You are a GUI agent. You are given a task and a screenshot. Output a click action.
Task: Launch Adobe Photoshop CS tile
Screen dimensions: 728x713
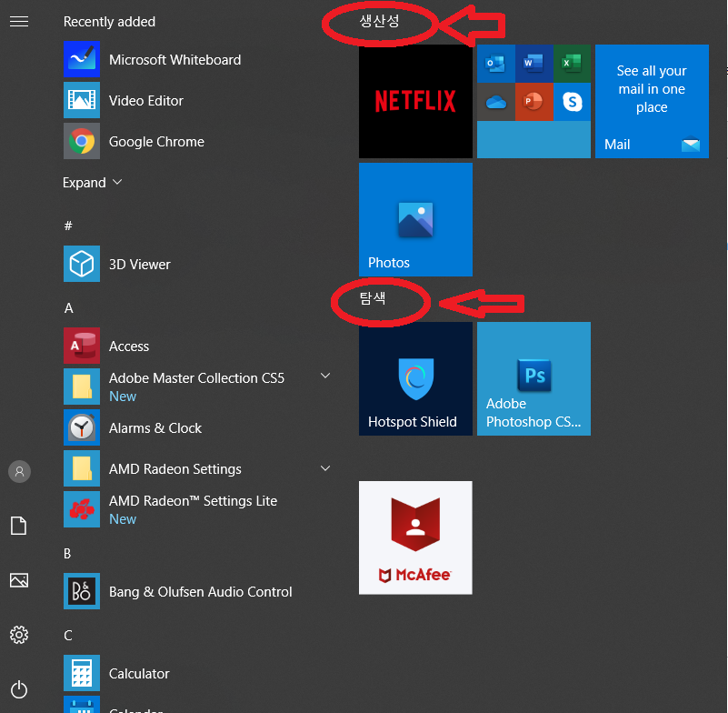click(x=534, y=378)
